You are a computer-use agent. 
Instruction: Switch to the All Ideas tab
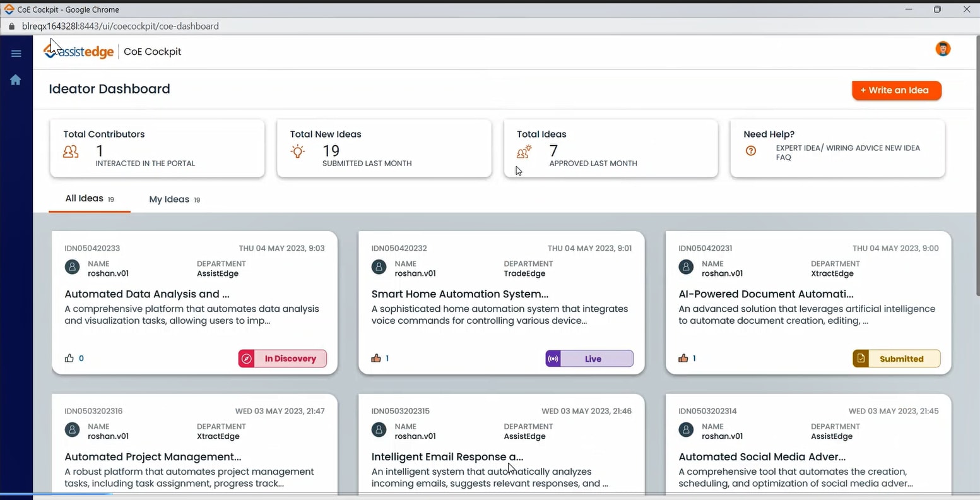[90, 199]
